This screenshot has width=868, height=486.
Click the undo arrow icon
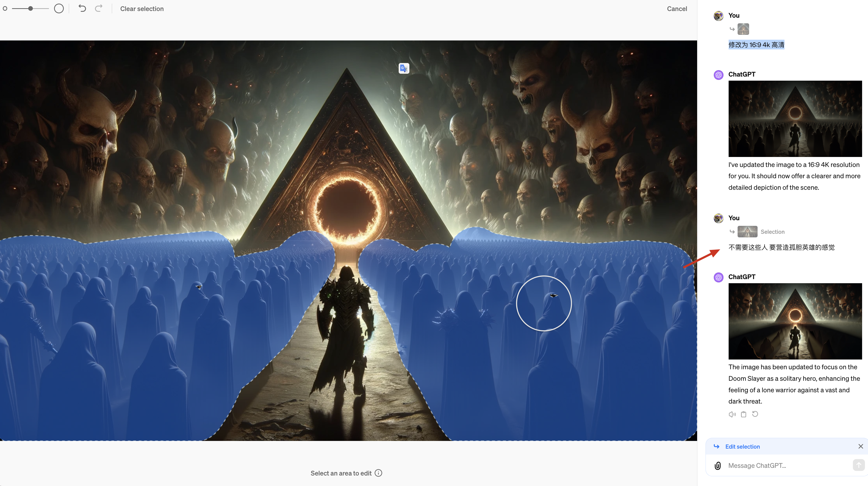coord(82,8)
